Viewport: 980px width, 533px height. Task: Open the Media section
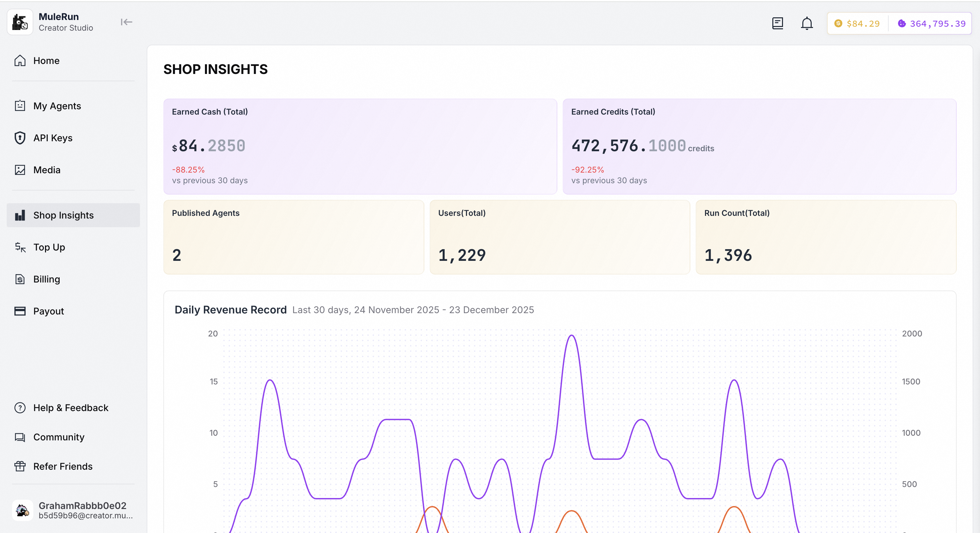(47, 170)
